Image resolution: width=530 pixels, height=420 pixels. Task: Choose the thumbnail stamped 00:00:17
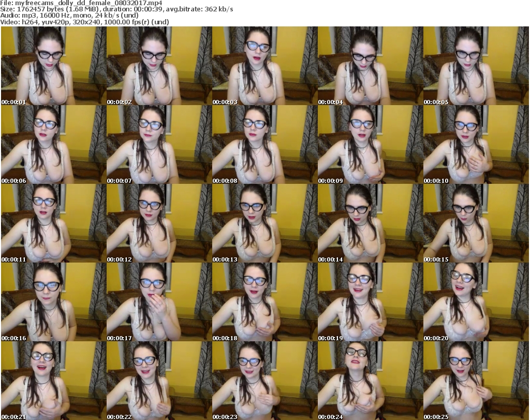tap(159, 302)
